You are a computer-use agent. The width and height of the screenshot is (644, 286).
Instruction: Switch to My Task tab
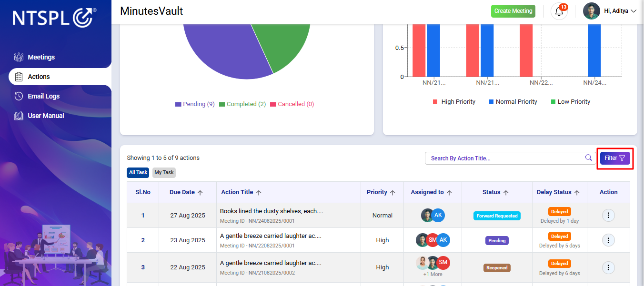click(x=164, y=172)
